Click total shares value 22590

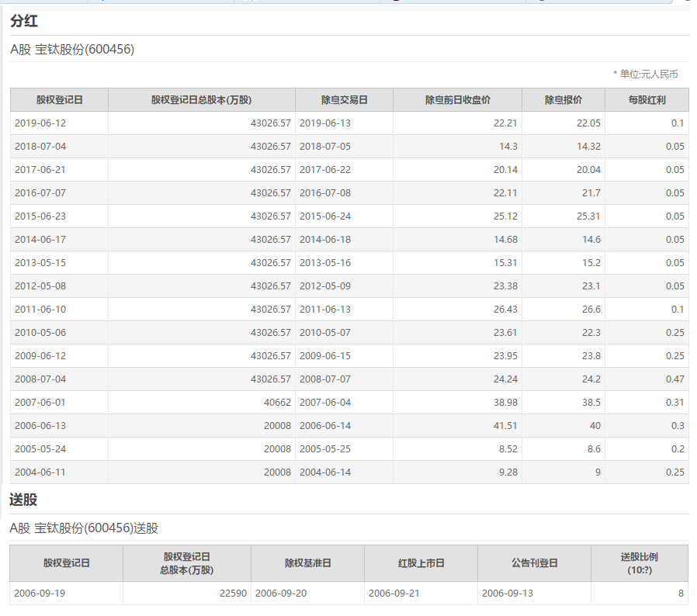click(233, 594)
